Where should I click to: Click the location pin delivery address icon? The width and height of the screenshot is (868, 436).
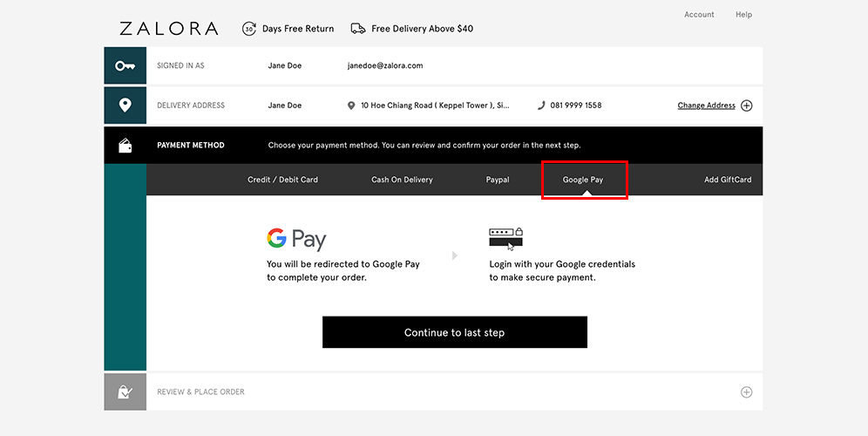point(125,106)
